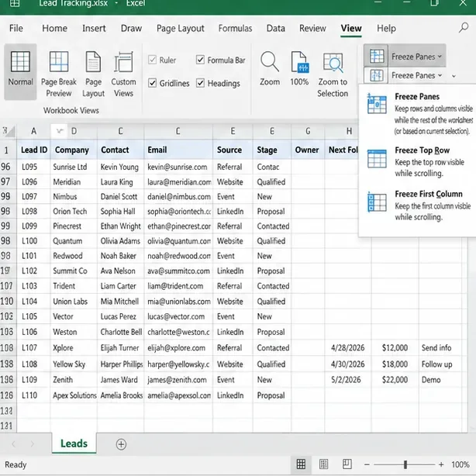This screenshot has width=476, height=476.
Task: Toggle the Ruler checkbox
Action: pyautogui.click(x=152, y=60)
